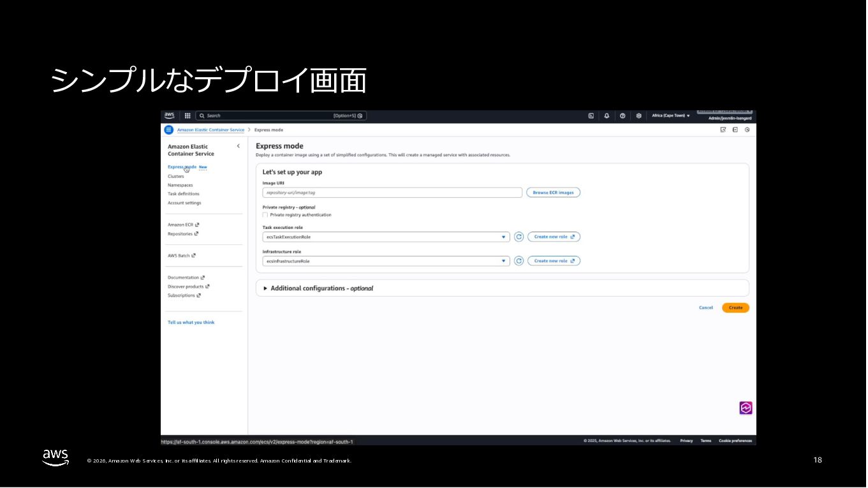
Task: Click Tell us what you think link
Action: coord(191,322)
